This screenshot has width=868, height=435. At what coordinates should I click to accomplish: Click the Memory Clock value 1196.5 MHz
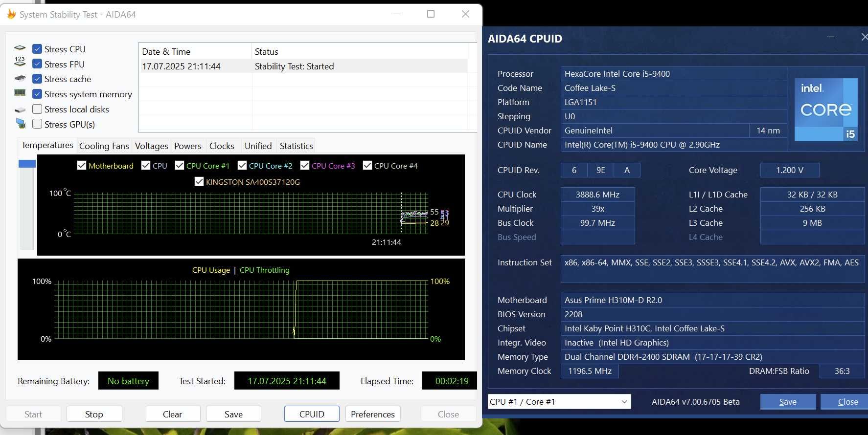pos(590,371)
